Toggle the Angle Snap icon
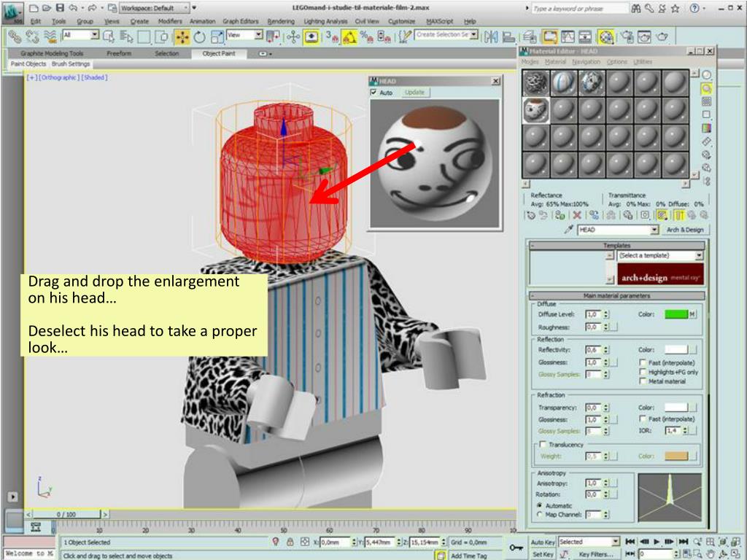 [349, 37]
